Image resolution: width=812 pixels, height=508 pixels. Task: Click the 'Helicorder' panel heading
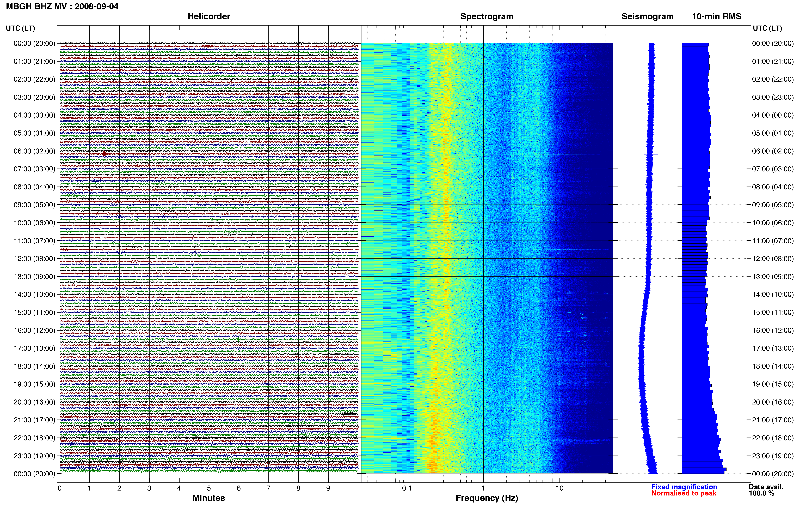(209, 16)
